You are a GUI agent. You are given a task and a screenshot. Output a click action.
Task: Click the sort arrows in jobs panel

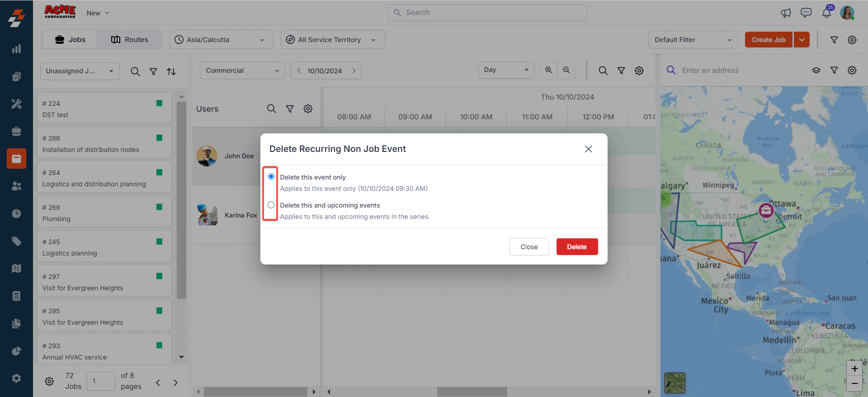click(171, 71)
